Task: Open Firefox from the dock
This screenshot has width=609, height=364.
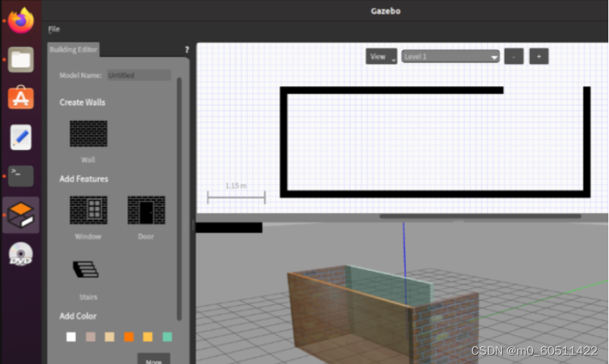Action: pos(21,21)
